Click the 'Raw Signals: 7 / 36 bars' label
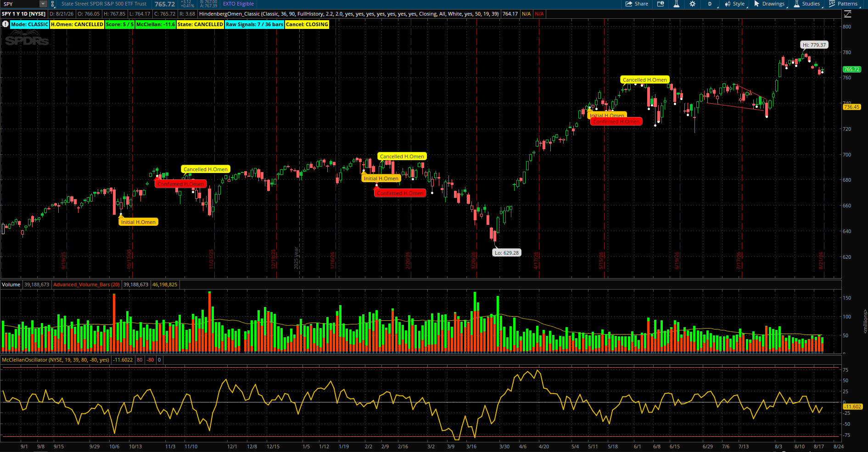The width and height of the screenshot is (868, 452). [255, 24]
